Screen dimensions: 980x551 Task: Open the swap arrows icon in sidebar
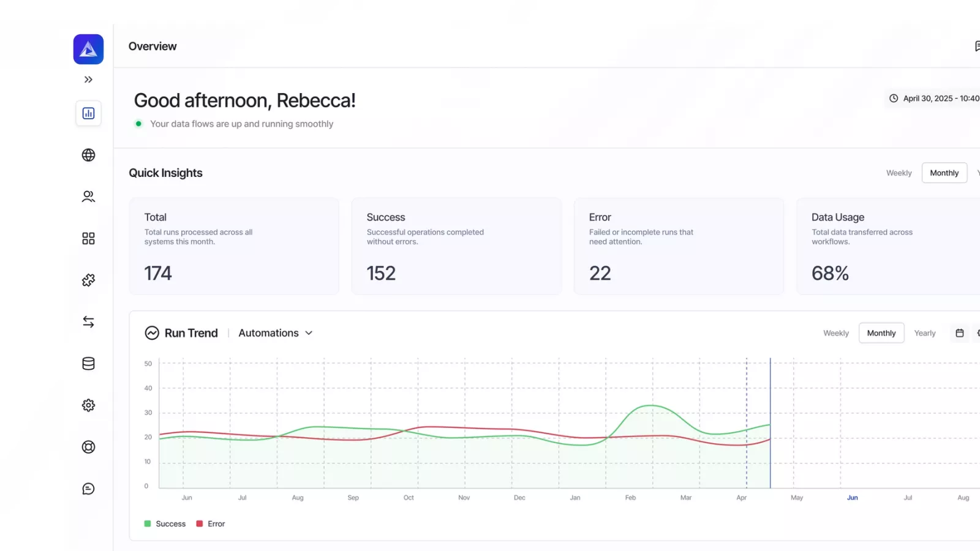88,321
